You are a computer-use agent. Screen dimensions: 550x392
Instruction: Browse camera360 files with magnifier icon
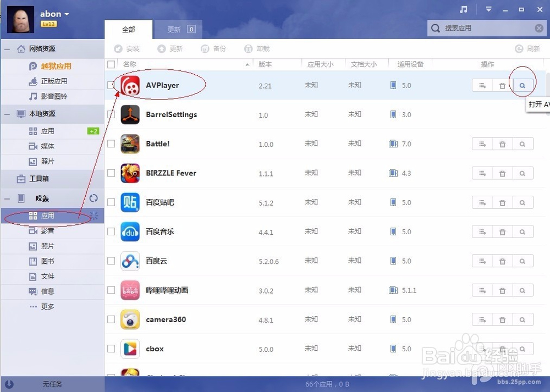522,319
